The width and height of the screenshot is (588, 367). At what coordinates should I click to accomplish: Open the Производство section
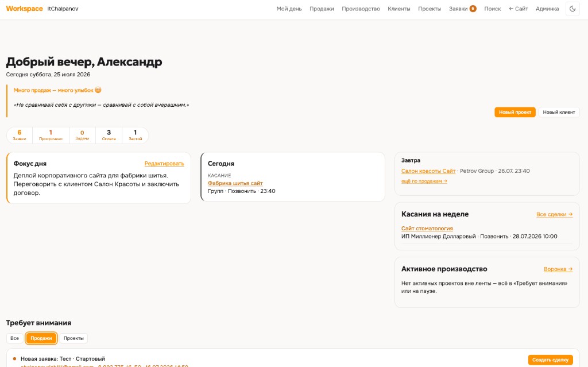click(361, 9)
